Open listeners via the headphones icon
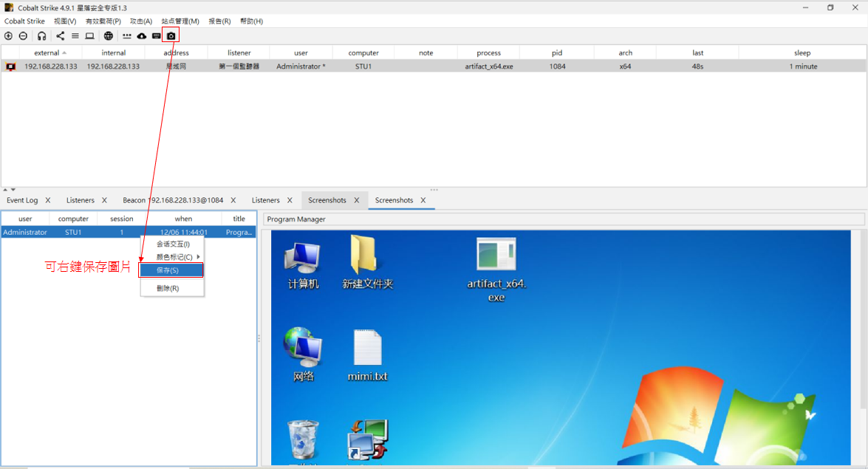Screen dimensions: 868x469 click(41, 36)
